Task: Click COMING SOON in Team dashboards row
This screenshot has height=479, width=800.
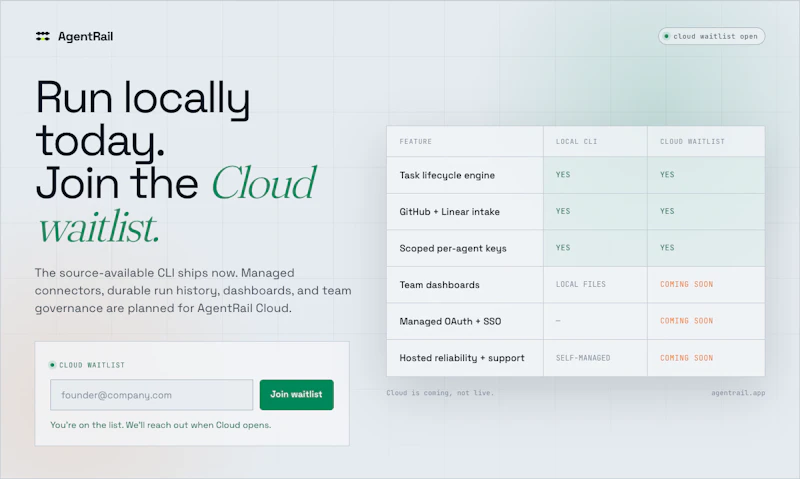Action: [x=686, y=284]
